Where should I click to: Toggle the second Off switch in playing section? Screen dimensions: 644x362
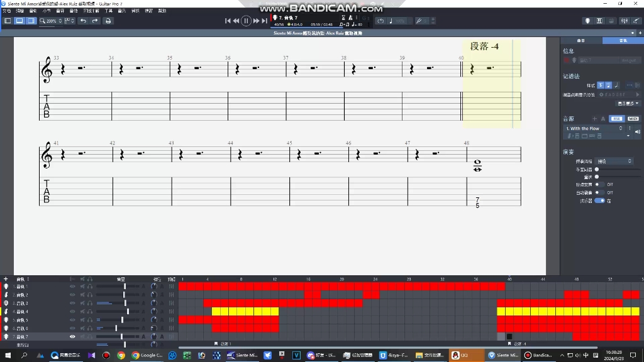tap(599, 192)
